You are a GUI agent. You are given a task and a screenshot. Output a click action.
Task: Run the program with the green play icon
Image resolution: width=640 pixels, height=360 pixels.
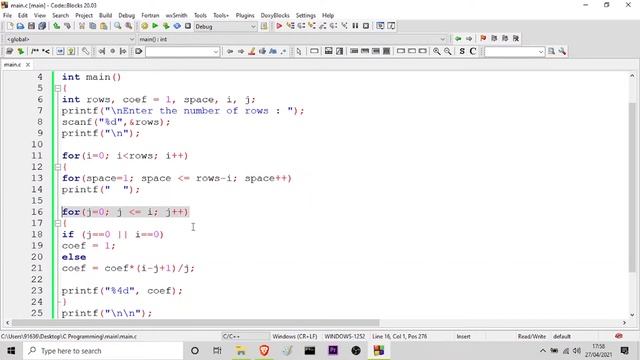155,26
